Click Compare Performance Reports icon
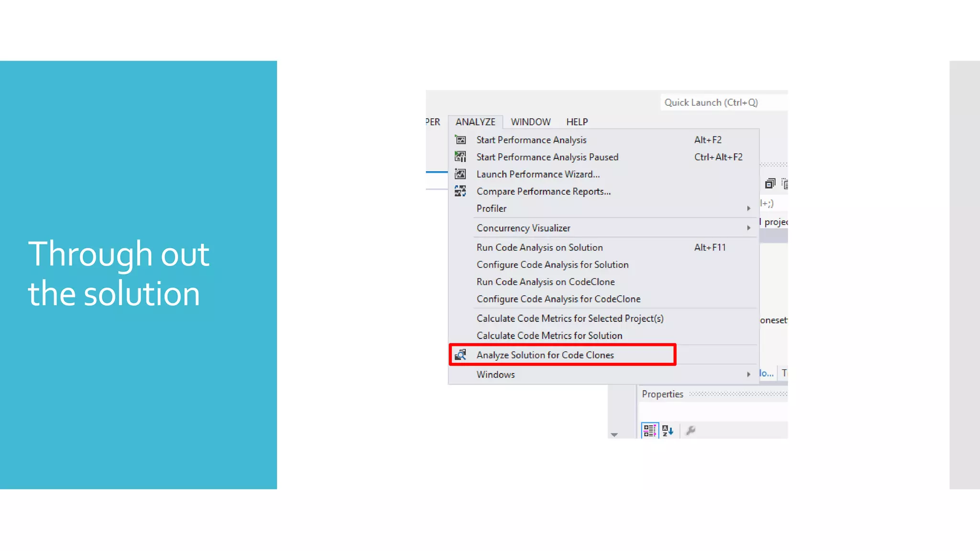980x551 pixels. (x=460, y=191)
